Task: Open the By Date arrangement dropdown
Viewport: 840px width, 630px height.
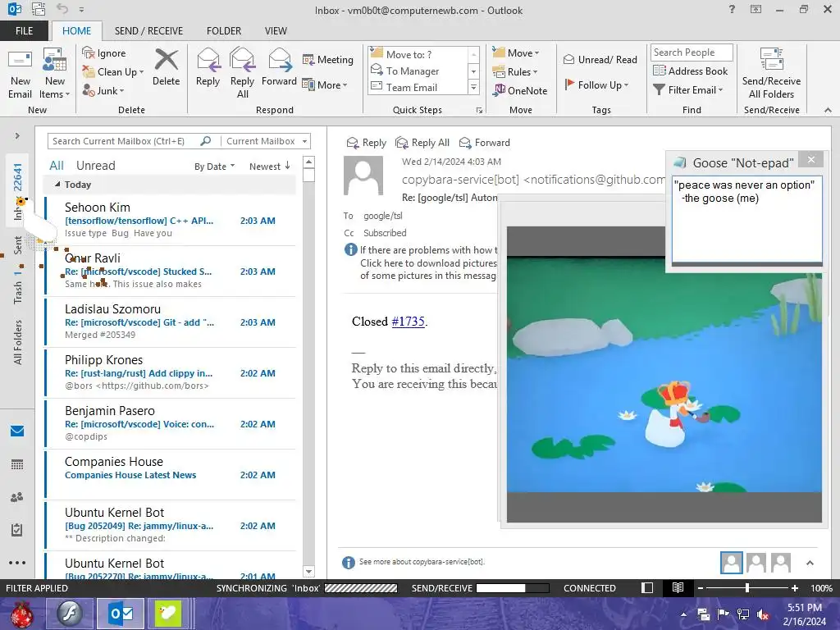Action: 214,166
